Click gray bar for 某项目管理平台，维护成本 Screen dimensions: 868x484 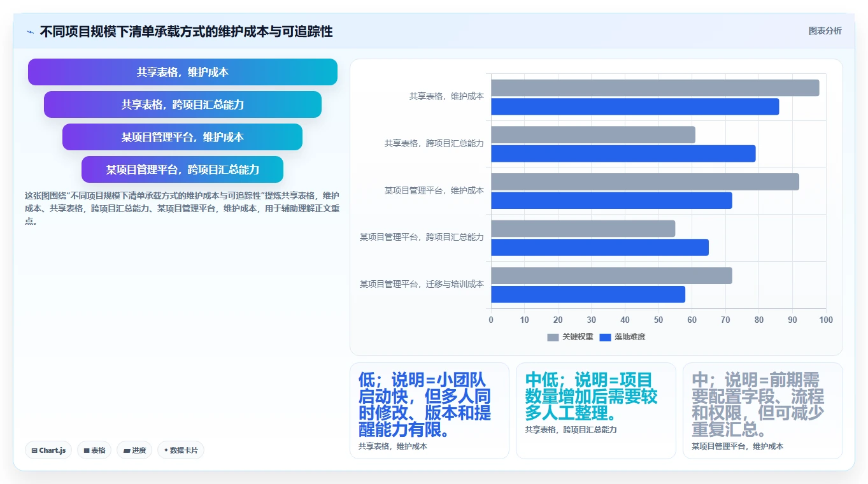645,181
